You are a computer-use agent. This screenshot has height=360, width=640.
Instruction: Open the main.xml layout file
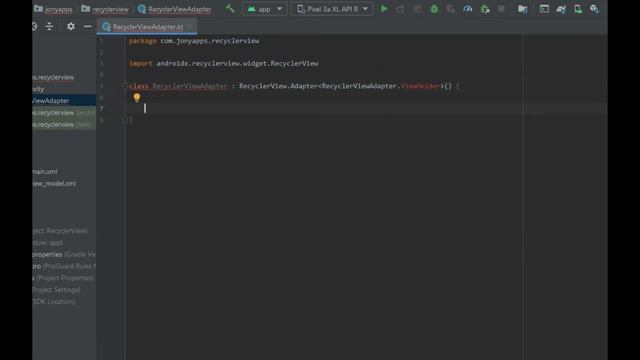(45, 172)
